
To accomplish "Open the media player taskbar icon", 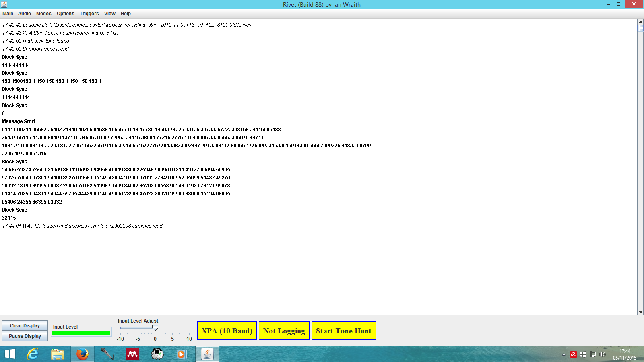I will pos(182,354).
